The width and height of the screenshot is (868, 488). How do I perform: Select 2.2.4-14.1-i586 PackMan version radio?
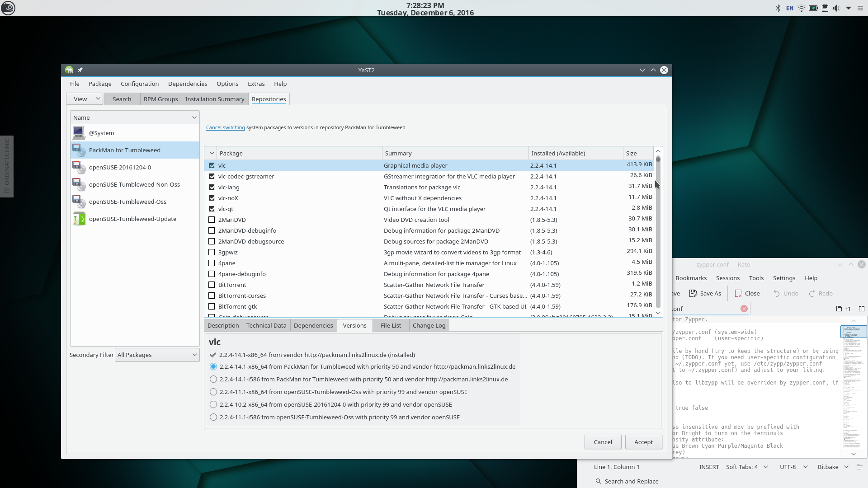[x=213, y=379]
